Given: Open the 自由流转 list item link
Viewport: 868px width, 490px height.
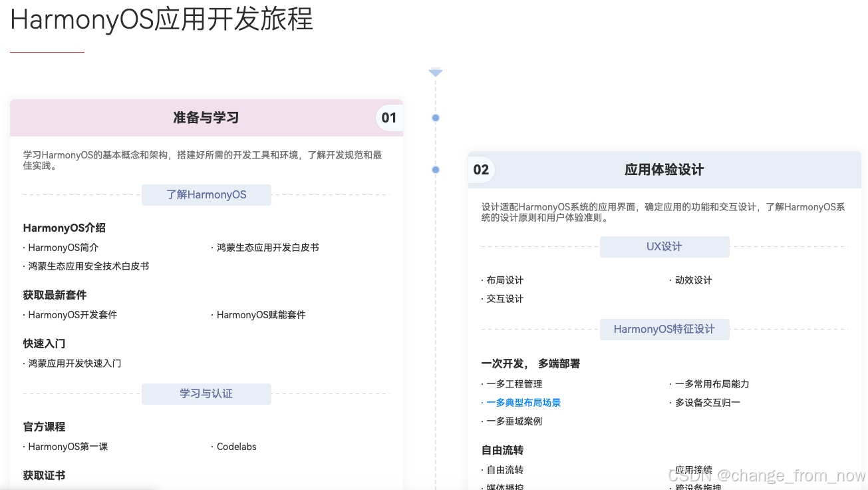Looking at the screenshot, I should coord(505,470).
